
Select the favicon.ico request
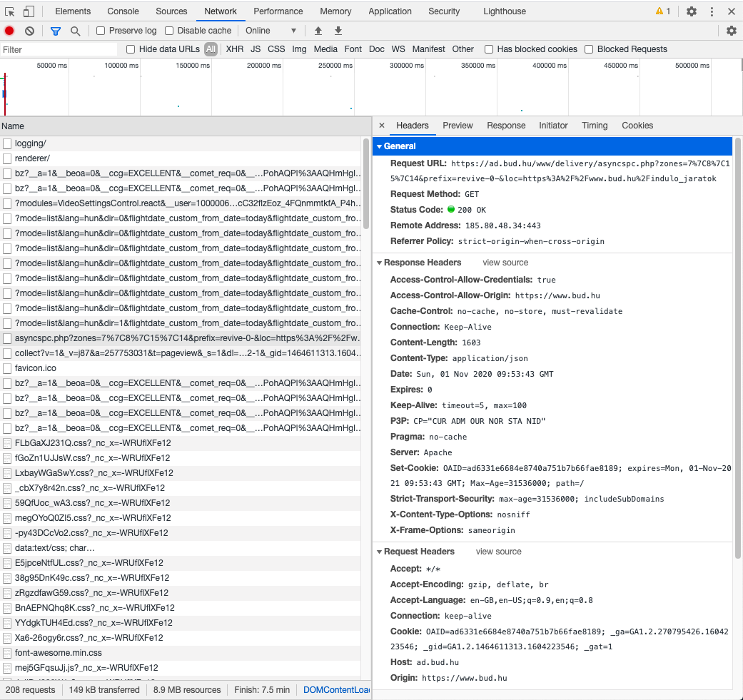coord(180,368)
